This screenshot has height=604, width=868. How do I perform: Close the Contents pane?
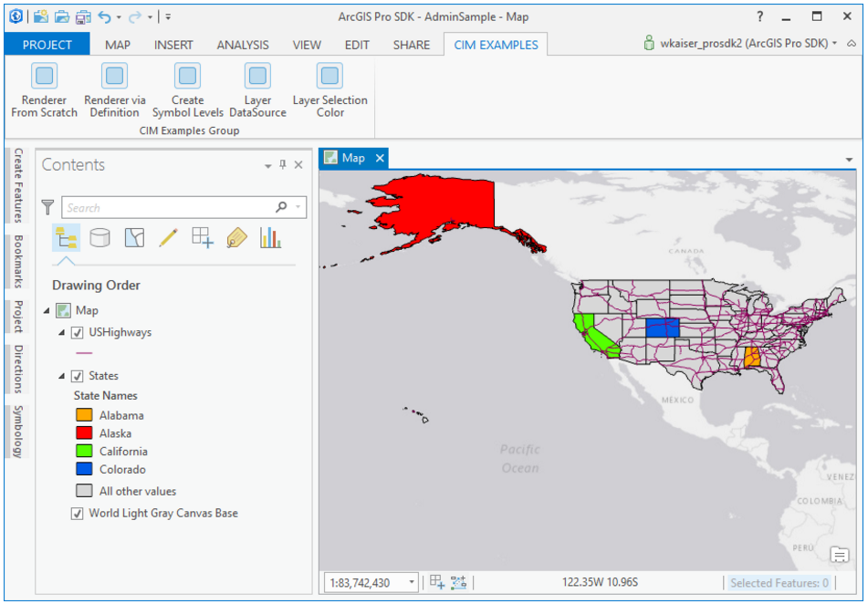point(298,164)
